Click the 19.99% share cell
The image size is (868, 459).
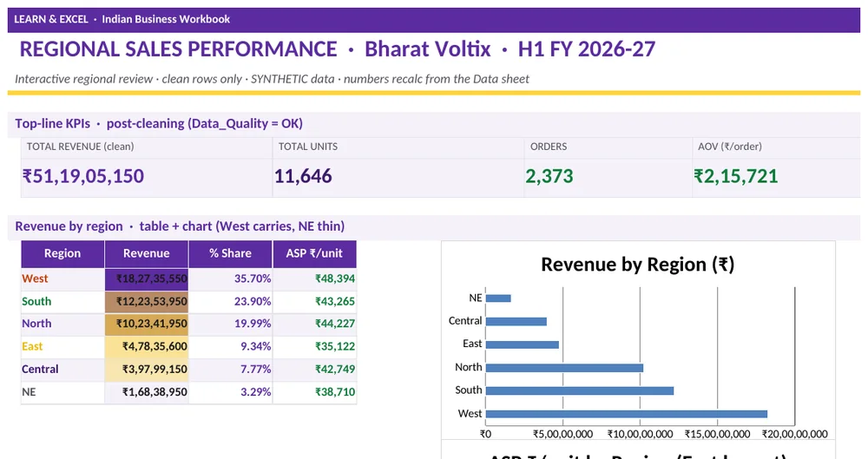(x=230, y=324)
